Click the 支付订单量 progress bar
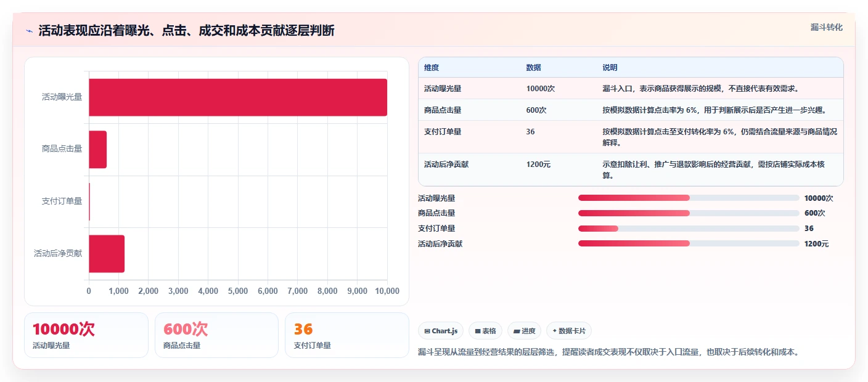The height and width of the screenshot is (382, 868). coord(689,229)
